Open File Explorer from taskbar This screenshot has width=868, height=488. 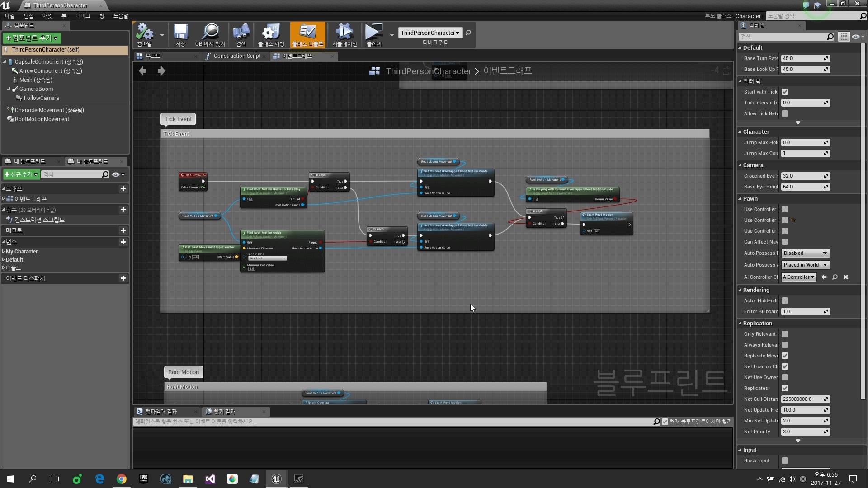tap(188, 479)
